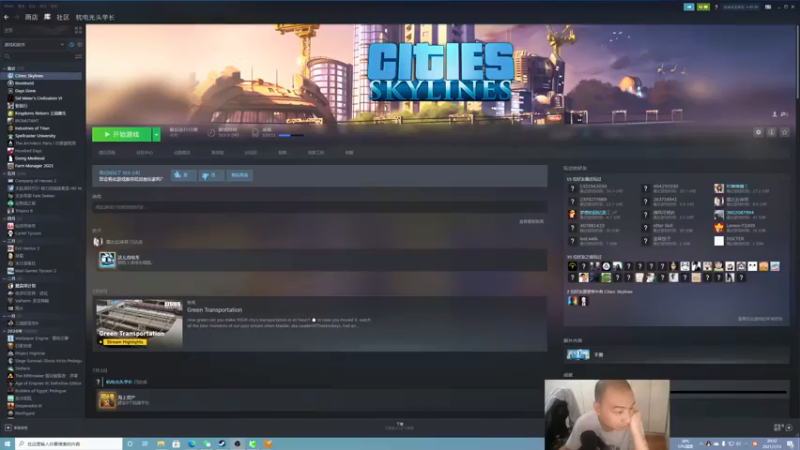Image resolution: width=800 pixels, height=450 pixels.
Task: Collapse the recent games group
Action: [4, 68]
